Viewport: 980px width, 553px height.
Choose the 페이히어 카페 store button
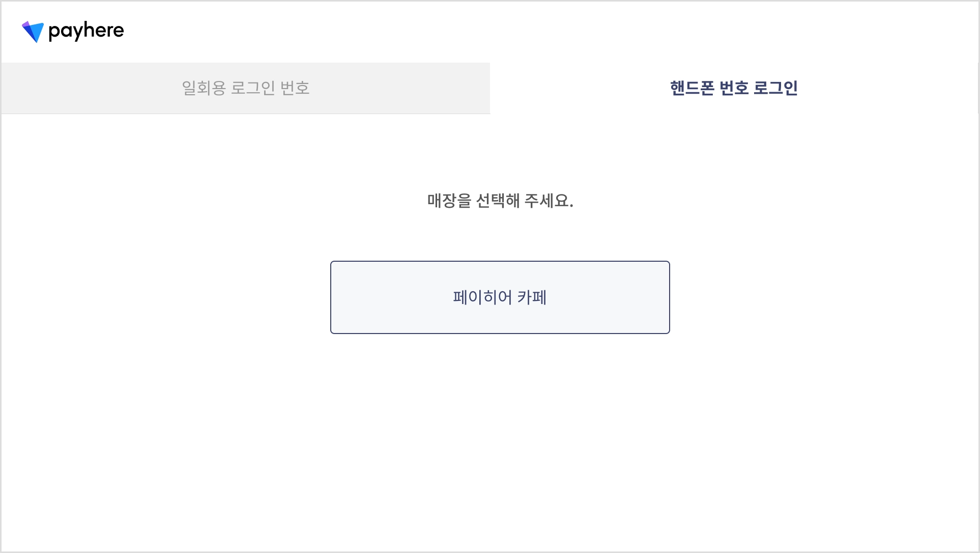(500, 297)
